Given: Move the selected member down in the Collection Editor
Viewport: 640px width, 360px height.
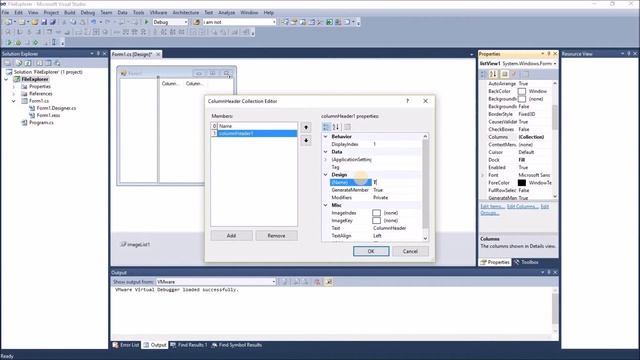Looking at the screenshot, I should tap(306, 141).
